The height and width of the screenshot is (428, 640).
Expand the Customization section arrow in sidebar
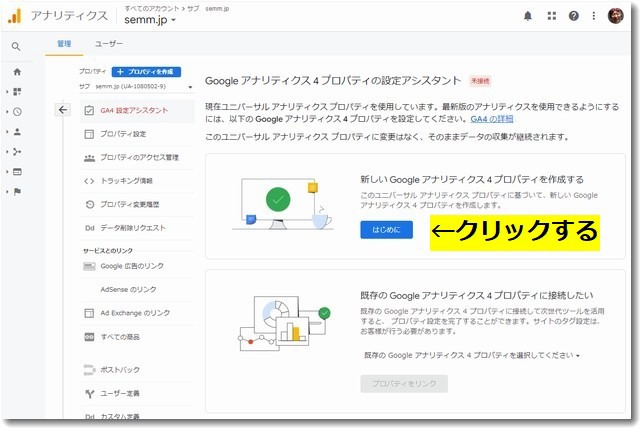(7, 92)
